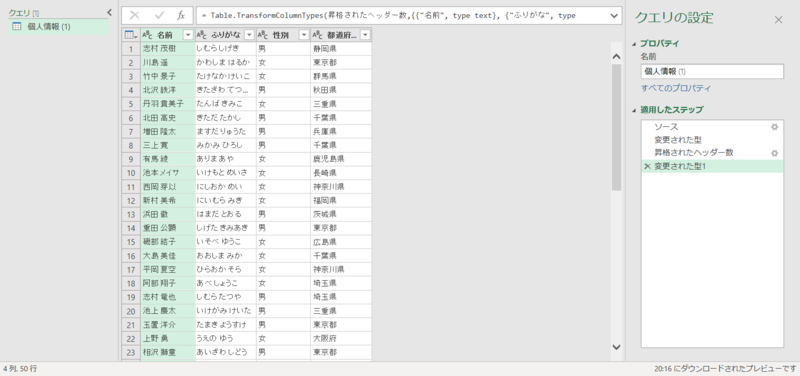The width and height of the screenshot is (800, 376).
Task: Click the cell みかみ ひろし
Action: pos(226,145)
